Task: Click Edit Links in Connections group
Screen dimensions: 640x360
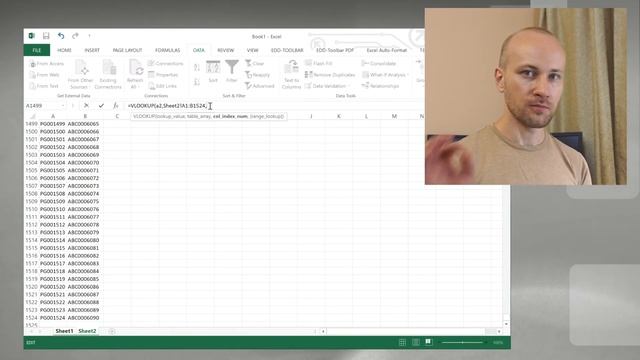Action: point(162,86)
